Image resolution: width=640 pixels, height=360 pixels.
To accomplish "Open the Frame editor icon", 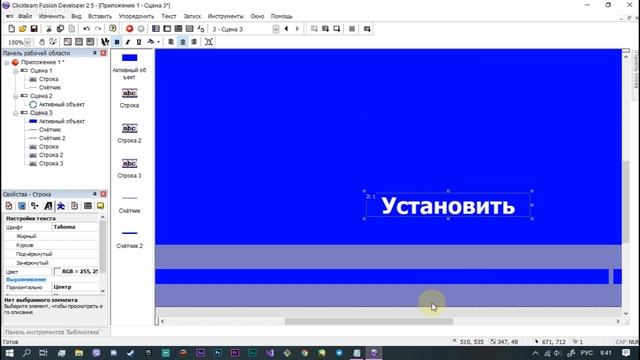I will coord(167,29).
